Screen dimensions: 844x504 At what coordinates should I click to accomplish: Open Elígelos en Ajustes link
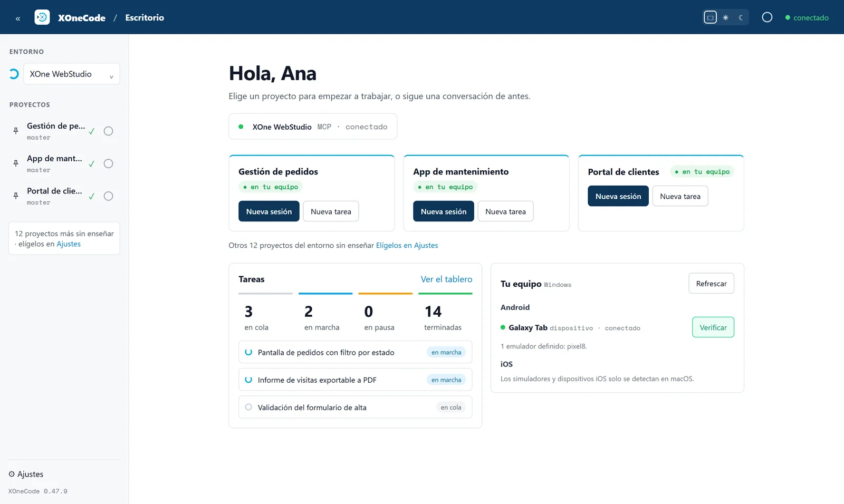pos(407,246)
